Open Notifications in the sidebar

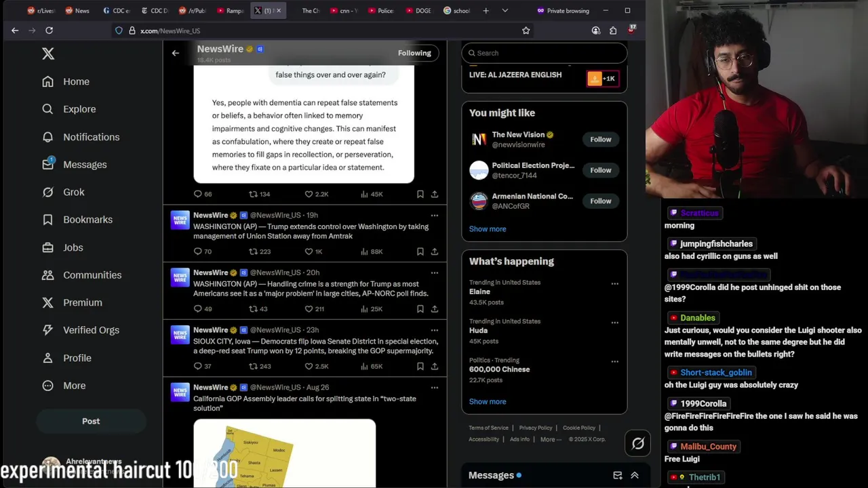80,137
